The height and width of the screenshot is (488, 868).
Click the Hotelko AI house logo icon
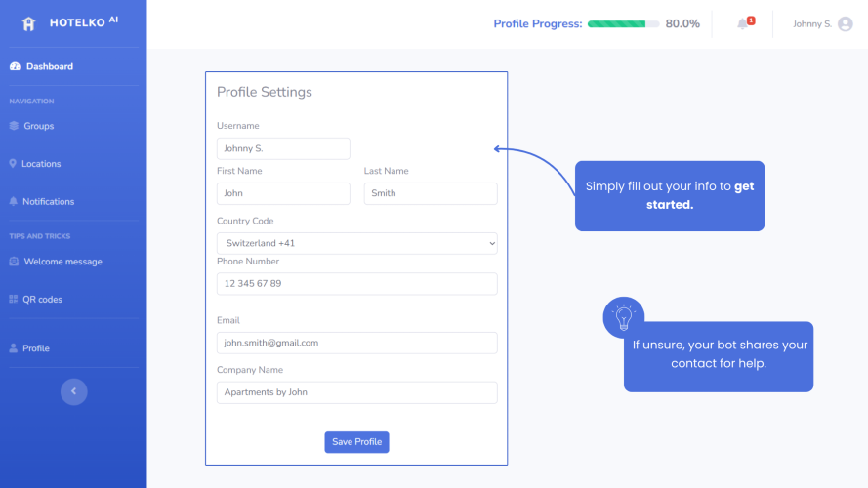pos(28,23)
